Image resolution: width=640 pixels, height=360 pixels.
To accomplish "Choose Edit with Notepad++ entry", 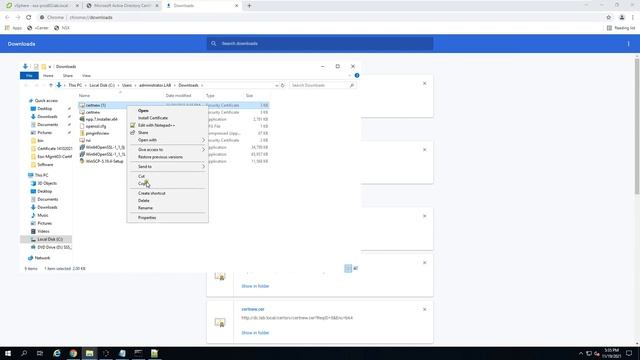I will point(156,125).
